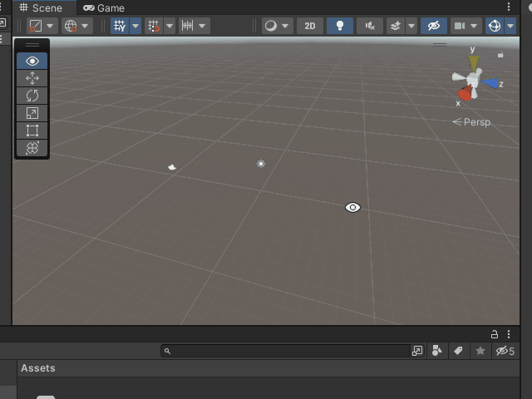This screenshot has height=399, width=532.
Task: Toggle scene effects button
Action: pyautogui.click(x=396, y=26)
